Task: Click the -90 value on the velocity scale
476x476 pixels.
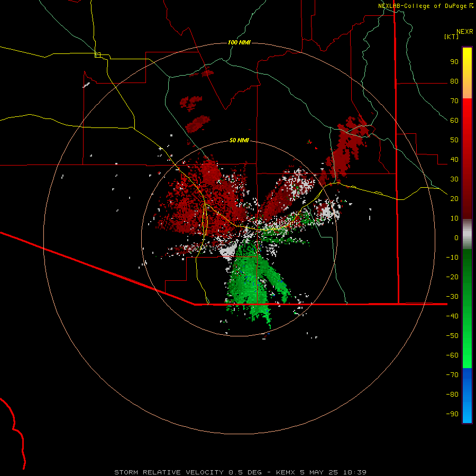Action: click(452, 414)
